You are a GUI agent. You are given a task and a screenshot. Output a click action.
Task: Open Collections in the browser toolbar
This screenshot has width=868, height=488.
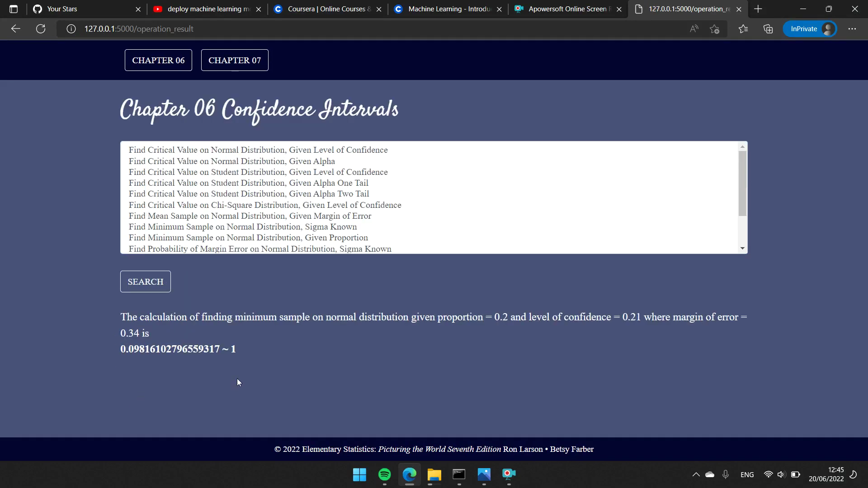pos(768,28)
